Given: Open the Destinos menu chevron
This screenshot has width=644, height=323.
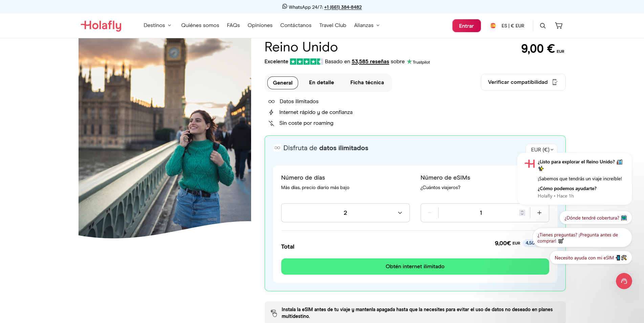Looking at the screenshot, I should pyautogui.click(x=170, y=25).
